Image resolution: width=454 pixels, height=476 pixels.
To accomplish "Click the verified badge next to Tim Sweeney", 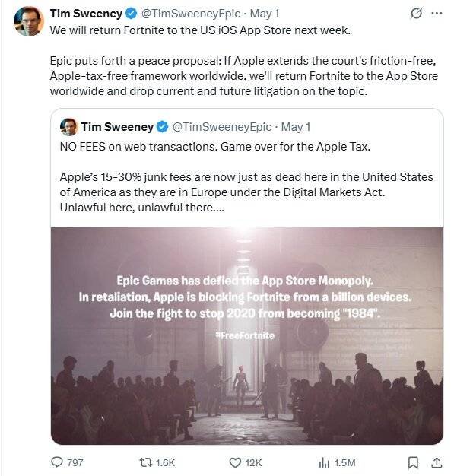I will [132, 14].
